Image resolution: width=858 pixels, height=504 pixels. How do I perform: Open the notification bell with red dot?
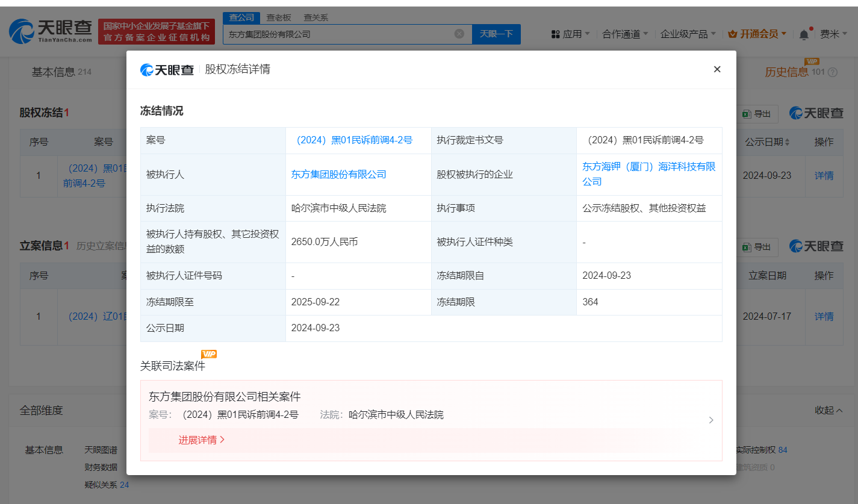pyautogui.click(x=803, y=34)
